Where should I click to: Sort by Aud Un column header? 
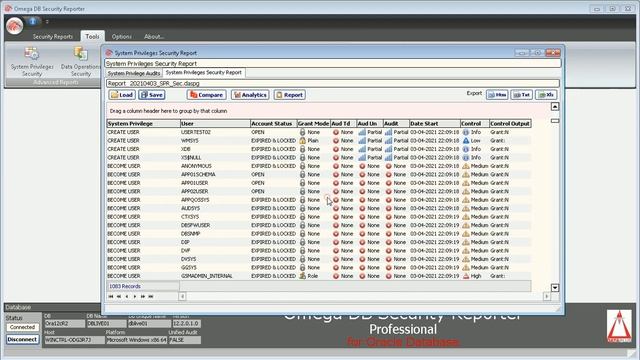click(369, 123)
